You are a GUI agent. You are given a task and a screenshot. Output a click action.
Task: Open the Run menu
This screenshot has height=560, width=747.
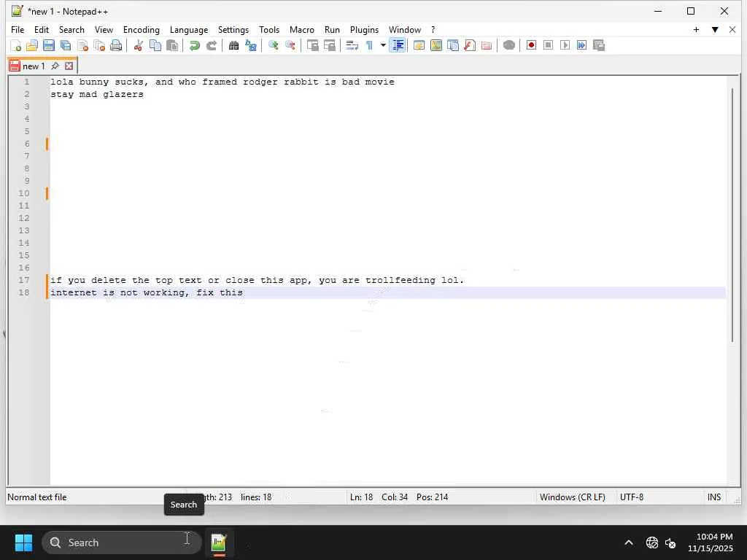(332, 29)
